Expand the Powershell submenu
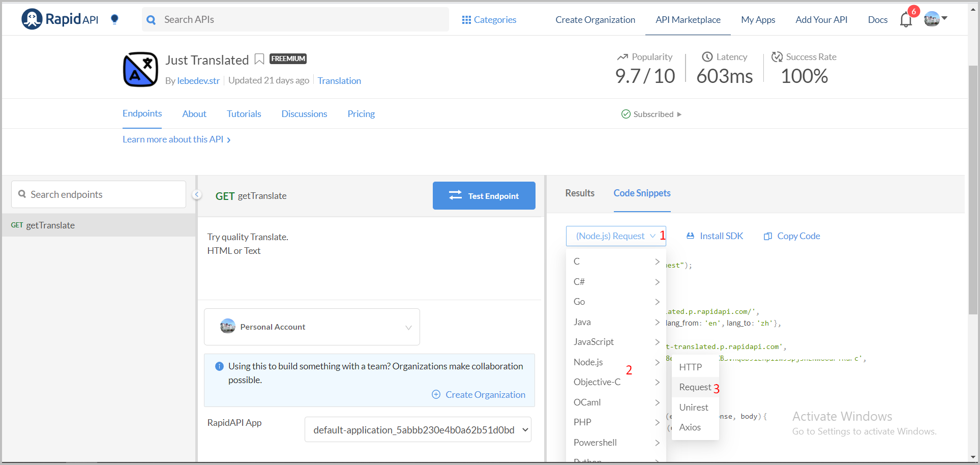The image size is (980, 465). pos(616,443)
